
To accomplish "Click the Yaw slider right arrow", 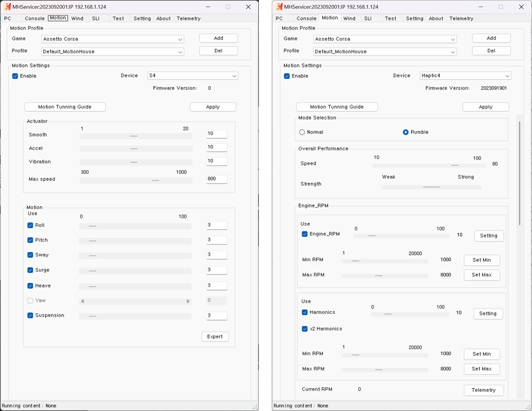I will (188, 301).
